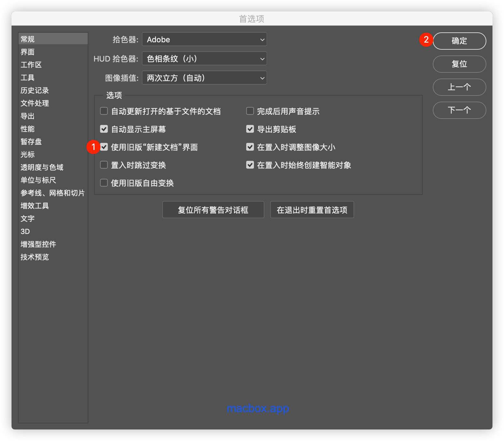
Task: Toggle 使用旧版"新建文档"界面 checkbox
Action: point(104,147)
